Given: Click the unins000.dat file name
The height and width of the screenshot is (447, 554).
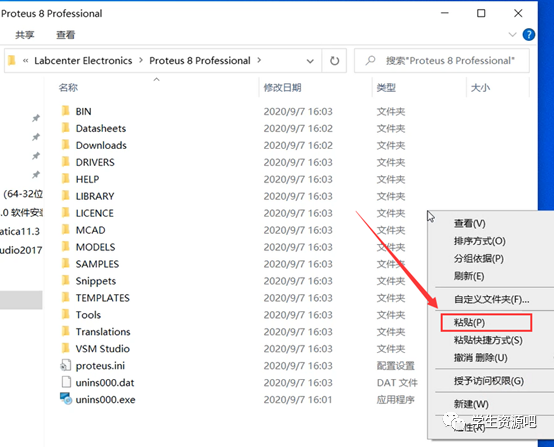Looking at the screenshot, I should click(x=105, y=383).
